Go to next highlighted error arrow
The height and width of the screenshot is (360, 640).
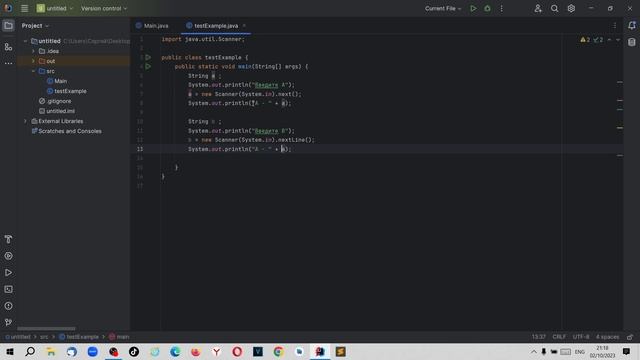pyautogui.click(x=618, y=40)
